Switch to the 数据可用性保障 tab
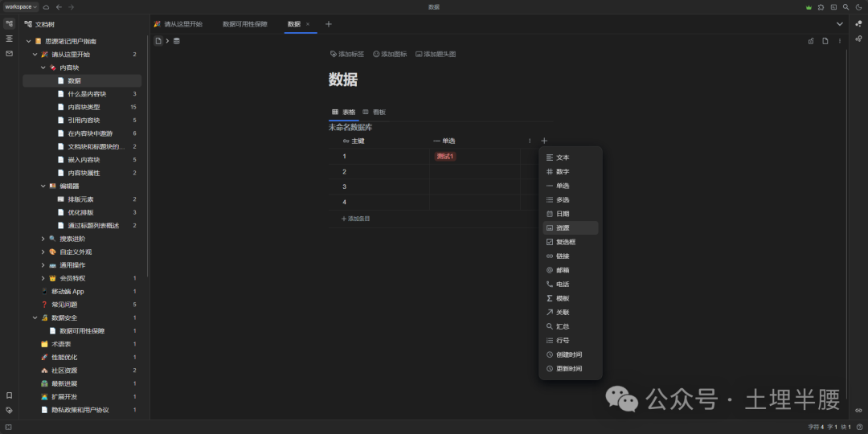The image size is (868, 434). [244, 24]
